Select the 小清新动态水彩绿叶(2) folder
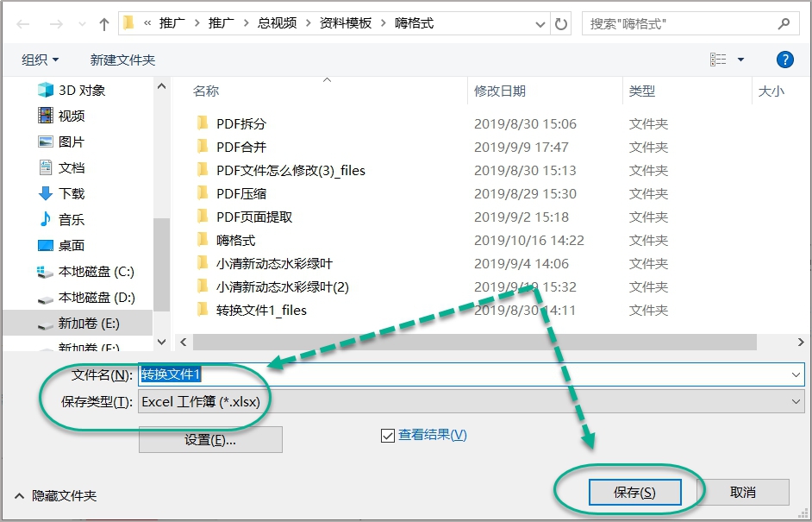The image size is (812, 522). click(272, 287)
